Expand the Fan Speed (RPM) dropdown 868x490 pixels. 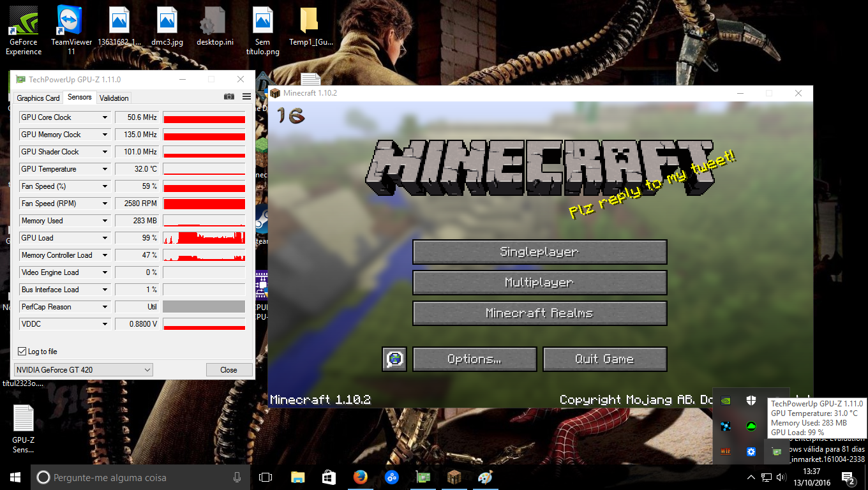(105, 204)
